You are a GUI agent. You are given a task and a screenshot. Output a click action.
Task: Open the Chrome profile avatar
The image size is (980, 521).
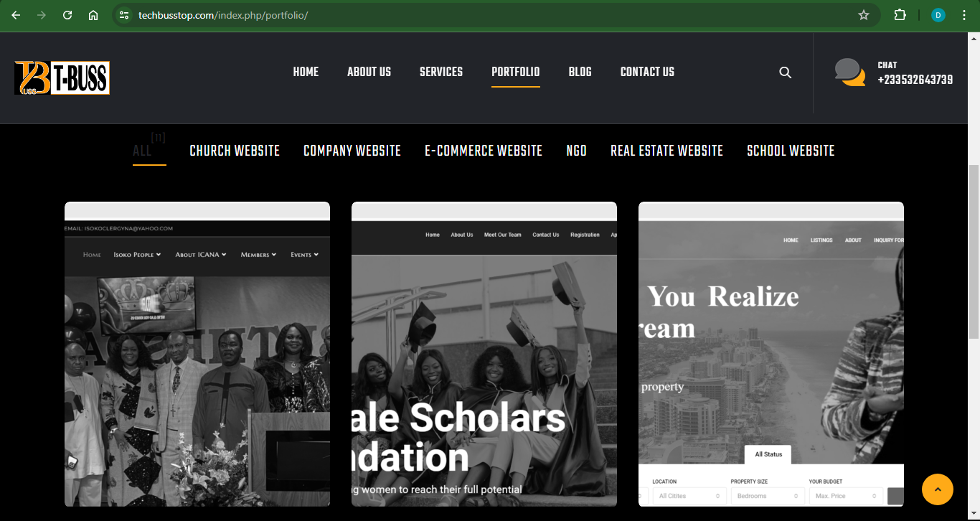(x=938, y=15)
